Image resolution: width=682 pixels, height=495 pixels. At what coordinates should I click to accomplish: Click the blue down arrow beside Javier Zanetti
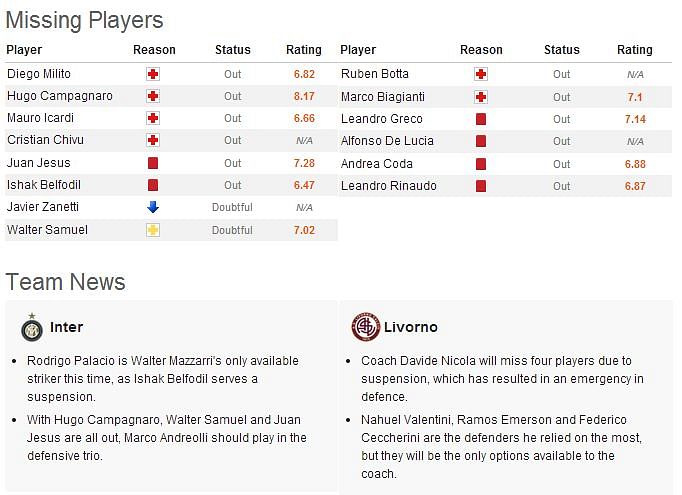153,207
